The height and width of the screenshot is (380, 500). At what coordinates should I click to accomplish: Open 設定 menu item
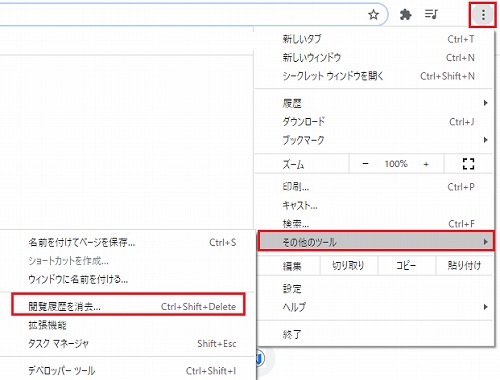(x=376, y=288)
